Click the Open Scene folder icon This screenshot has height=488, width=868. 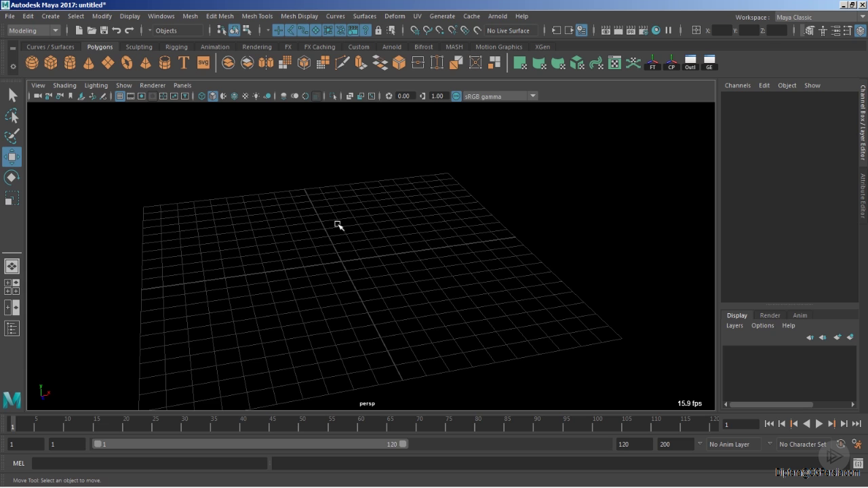(x=92, y=30)
